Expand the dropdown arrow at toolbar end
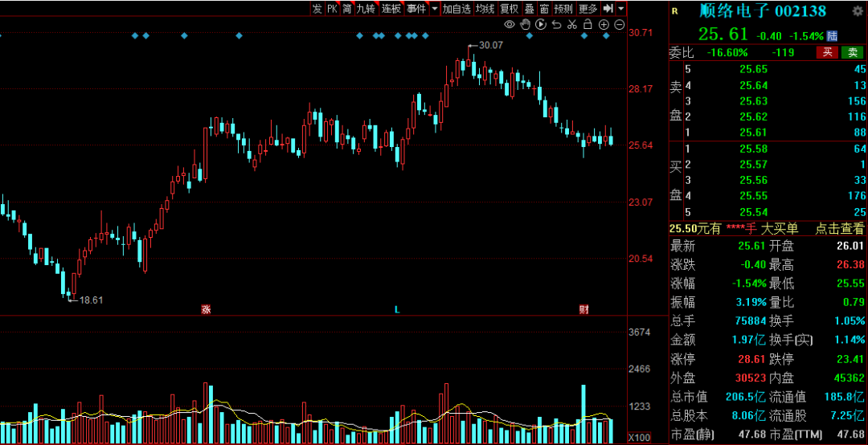 coord(621,8)
